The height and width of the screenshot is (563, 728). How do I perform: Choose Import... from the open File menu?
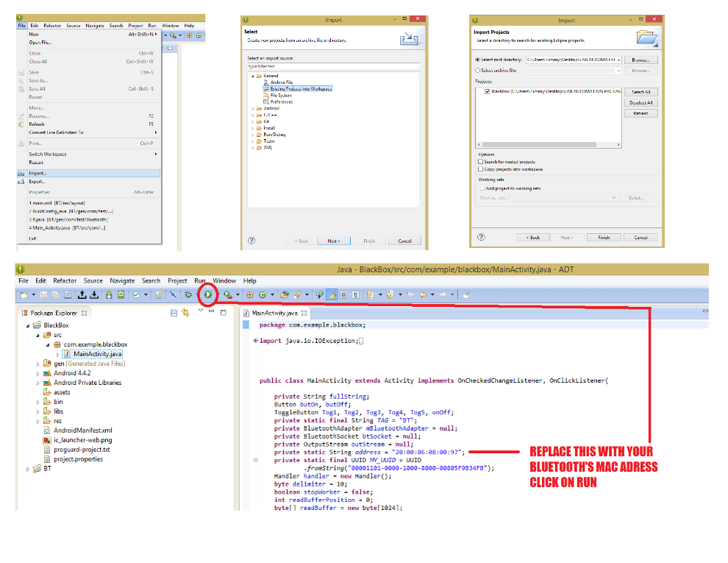(x=89, y=173)
